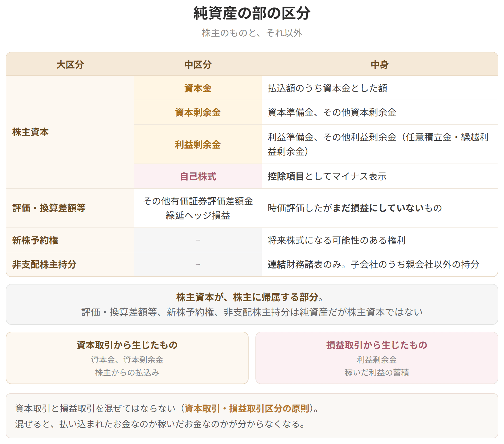Click the 利益剰余金 cell in the table
The image size is (504, 444).
pos(198,145)
